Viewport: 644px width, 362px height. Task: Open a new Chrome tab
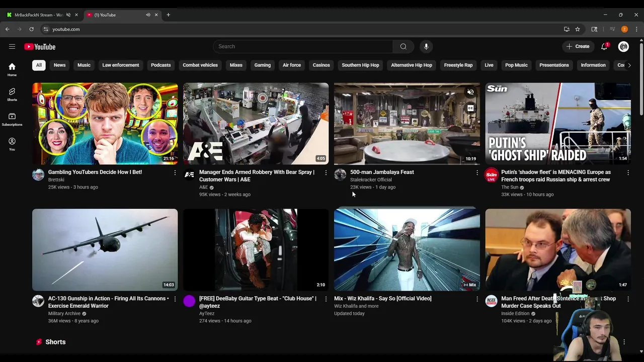pos(168,15)
